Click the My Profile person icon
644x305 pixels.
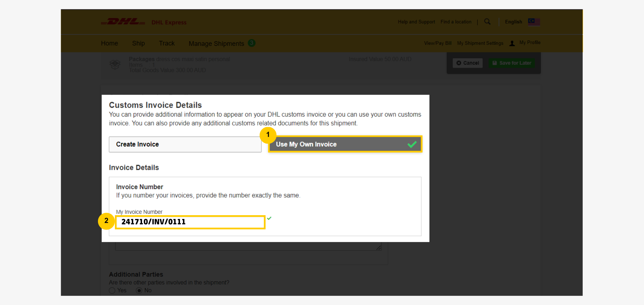click(512, 43)
